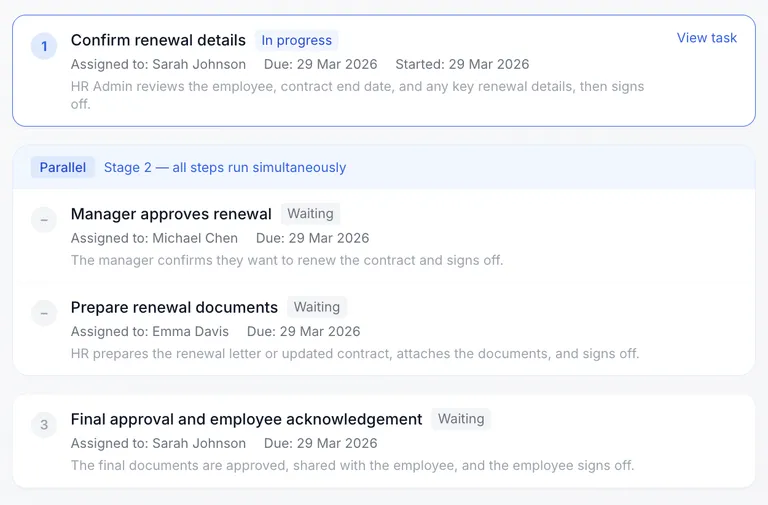
Task: Click assignee Emma Davis
Action: pyautogui.click(x=190, y=331)
